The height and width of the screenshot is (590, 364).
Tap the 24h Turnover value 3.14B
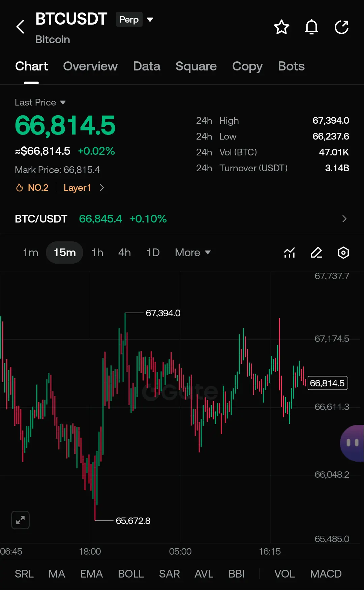pos(337,168)
